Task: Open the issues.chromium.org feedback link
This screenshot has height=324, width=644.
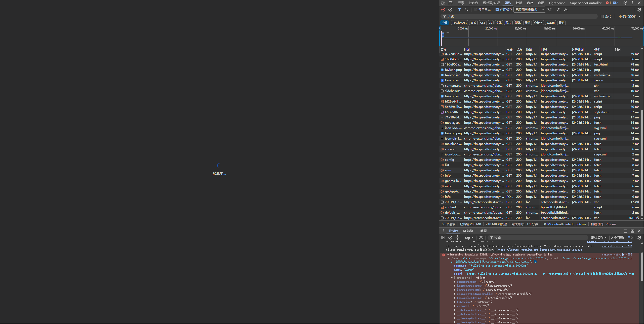Action: (x=540, y=250)
